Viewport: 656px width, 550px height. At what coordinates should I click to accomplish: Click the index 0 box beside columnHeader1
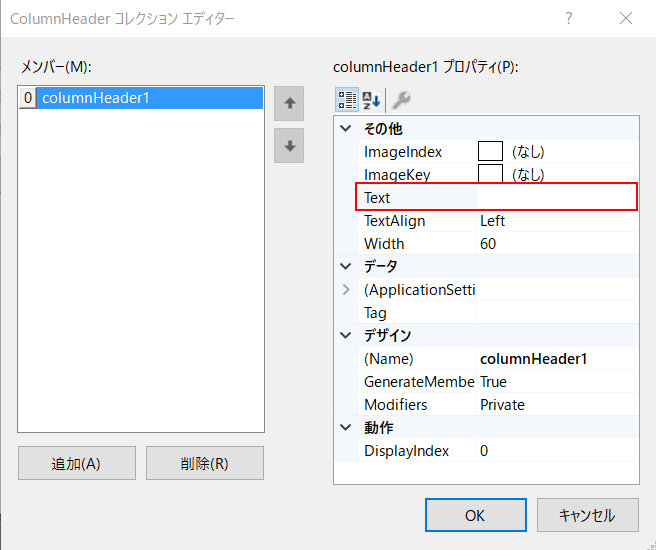[x=28, y=98]
